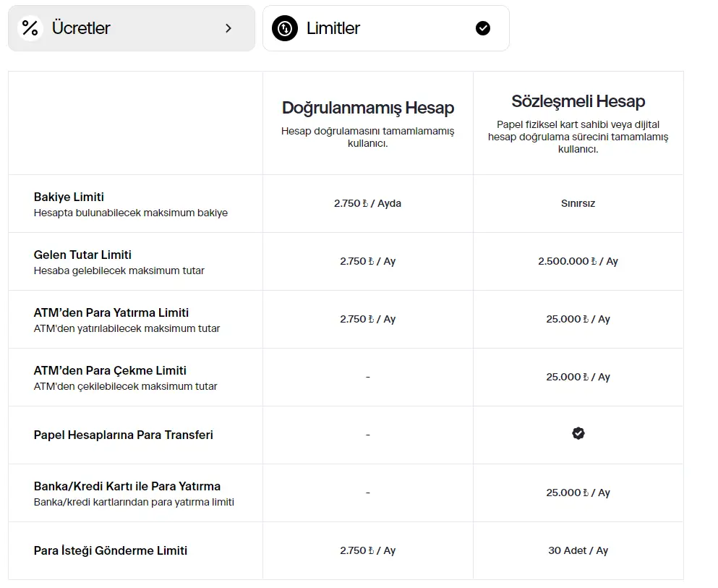Viewport: 718px width, 588px height.
Task: Click the percent icon beside Ücretler
Action: [x=30, y=28]
